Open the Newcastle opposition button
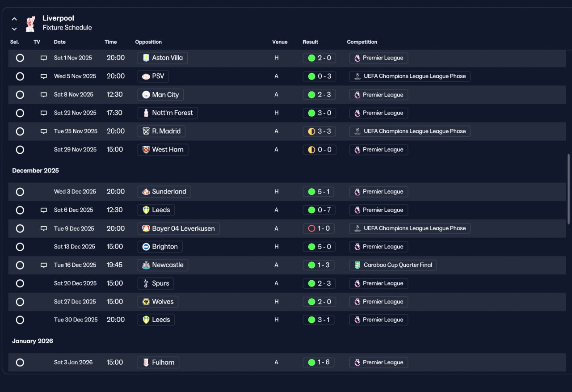The height and width of the screenshot is (392, 572). (163, 265)
